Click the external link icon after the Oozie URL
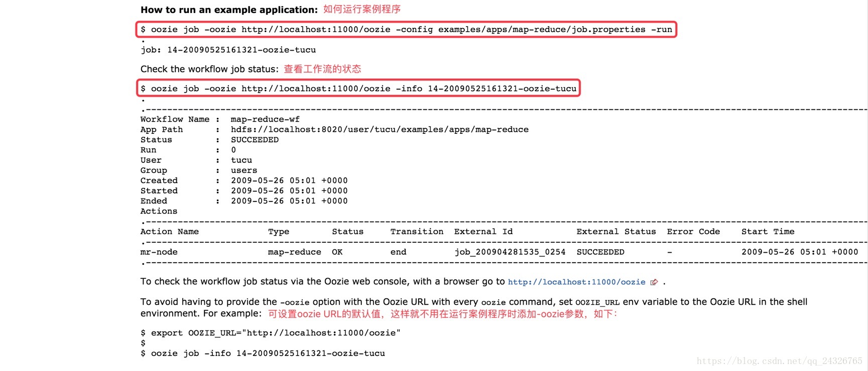Viewport: 868px width, 371px height. tap(654, 282)
